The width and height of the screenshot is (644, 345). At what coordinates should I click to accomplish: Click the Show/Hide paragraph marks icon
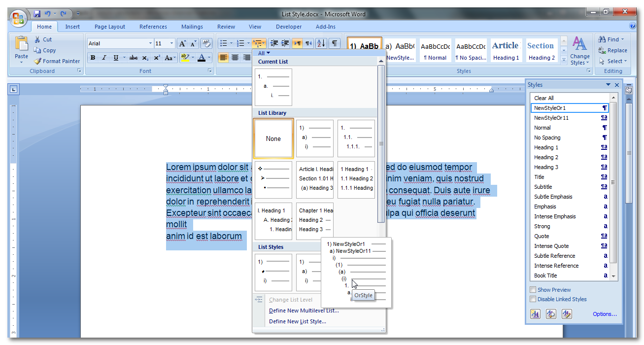tap(335, 43)
